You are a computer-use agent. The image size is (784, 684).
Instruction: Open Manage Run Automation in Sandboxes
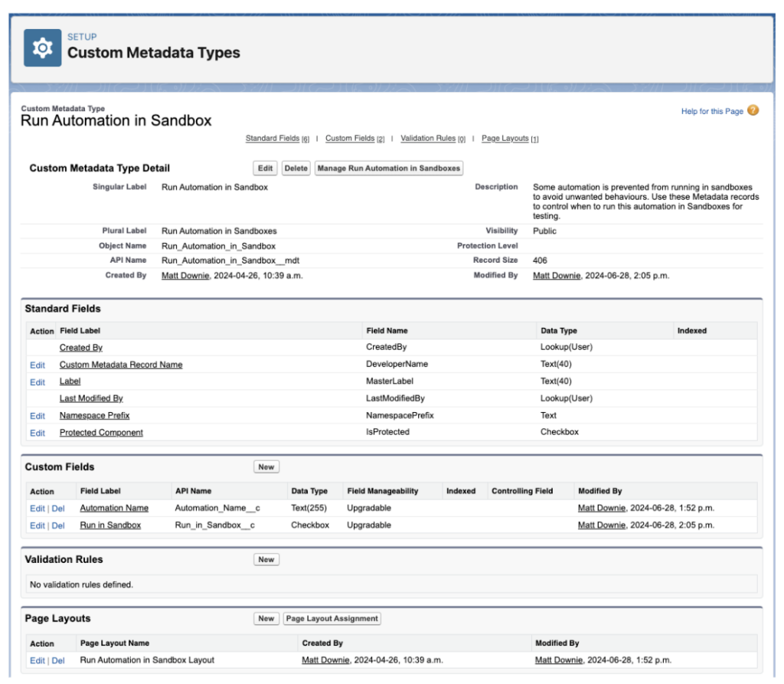(388, 168)
